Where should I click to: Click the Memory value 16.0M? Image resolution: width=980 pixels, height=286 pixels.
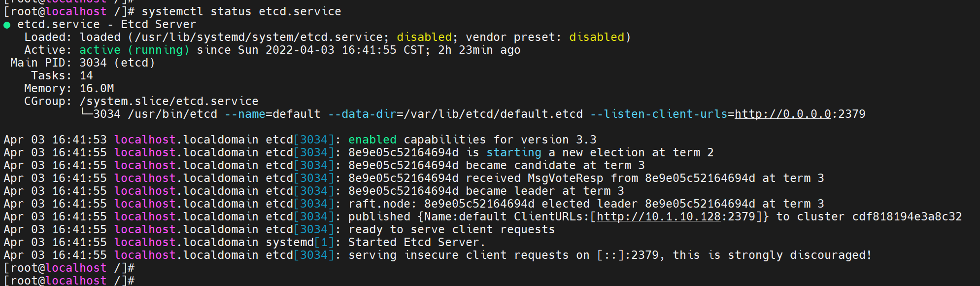point(97,89)
